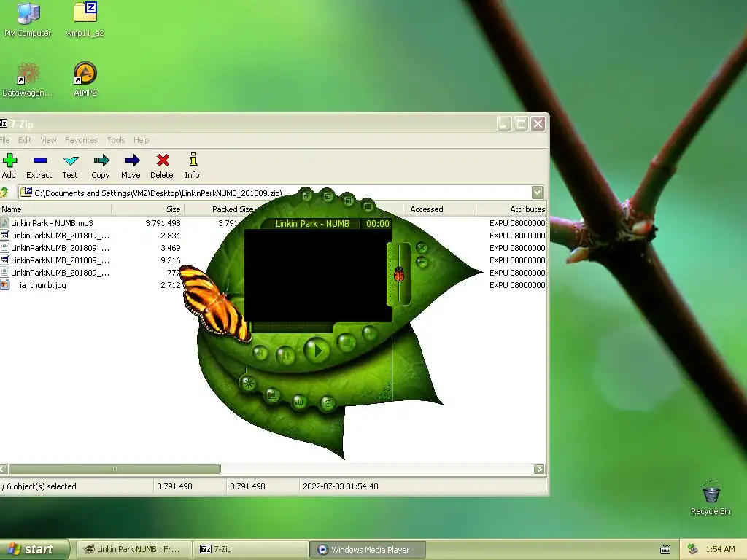Open the Favorites menu
This screenshot has height=560, width=747.
point(82,140)
